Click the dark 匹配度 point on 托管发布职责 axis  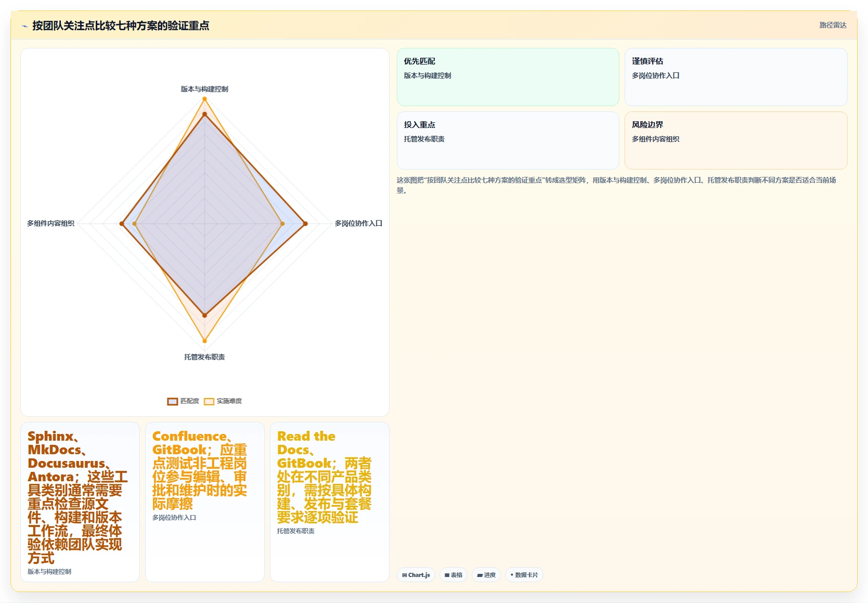coord(204,315)
